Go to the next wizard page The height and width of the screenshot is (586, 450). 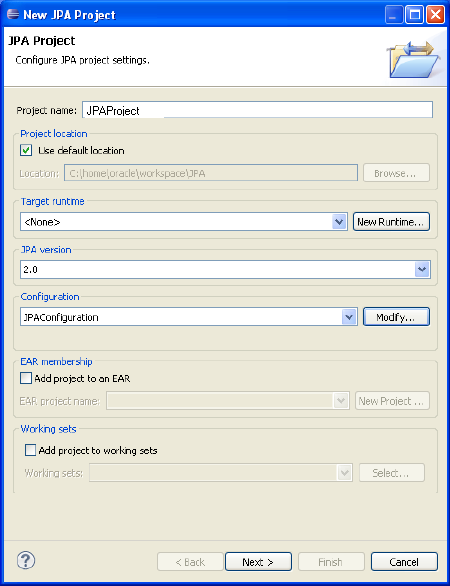click(258, 562)
